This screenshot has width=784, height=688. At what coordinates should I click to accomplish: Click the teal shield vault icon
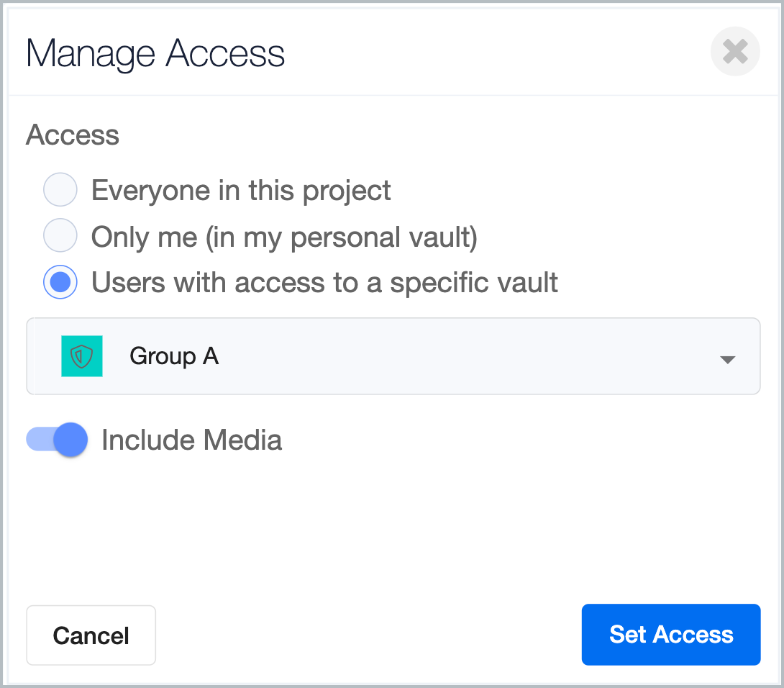tap(82, 356)
